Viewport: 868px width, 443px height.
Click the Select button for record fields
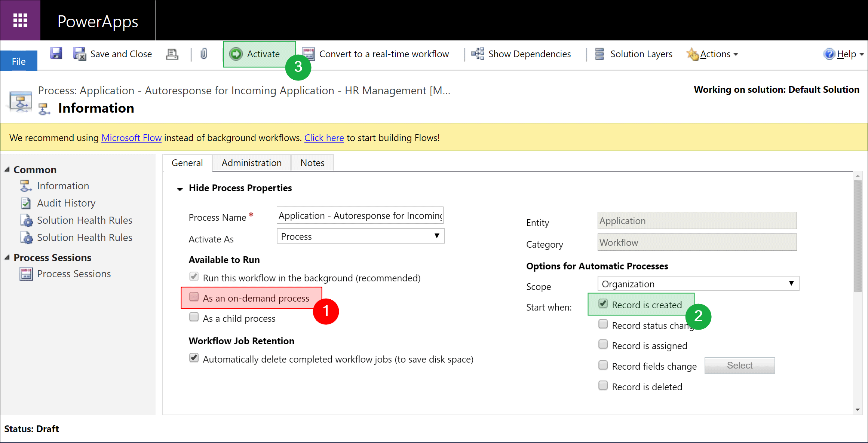point(740,366)
